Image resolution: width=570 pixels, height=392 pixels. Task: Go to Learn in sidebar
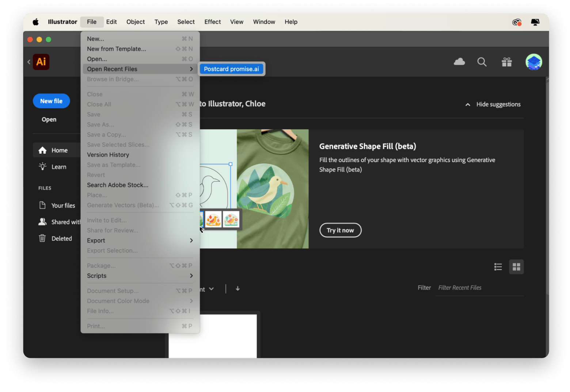(x=59, y=167)
